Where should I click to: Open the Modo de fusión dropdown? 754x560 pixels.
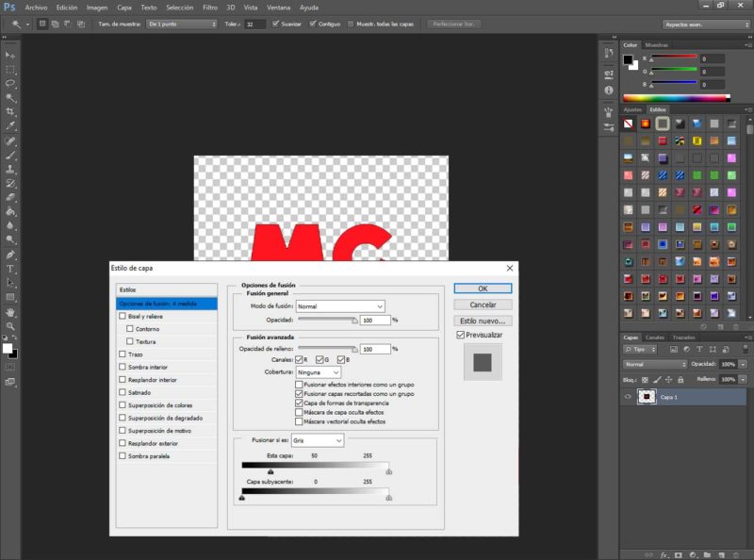[340, 306]
